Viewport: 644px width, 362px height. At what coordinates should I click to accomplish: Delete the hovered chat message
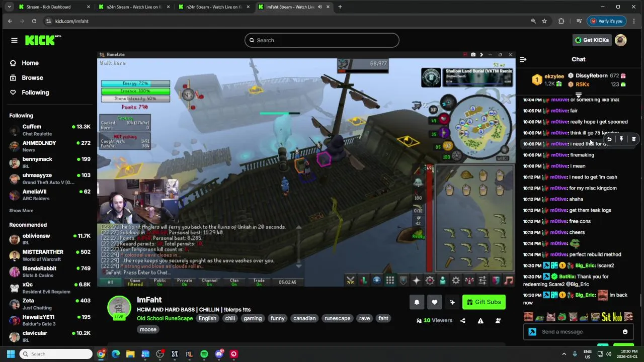633,139
